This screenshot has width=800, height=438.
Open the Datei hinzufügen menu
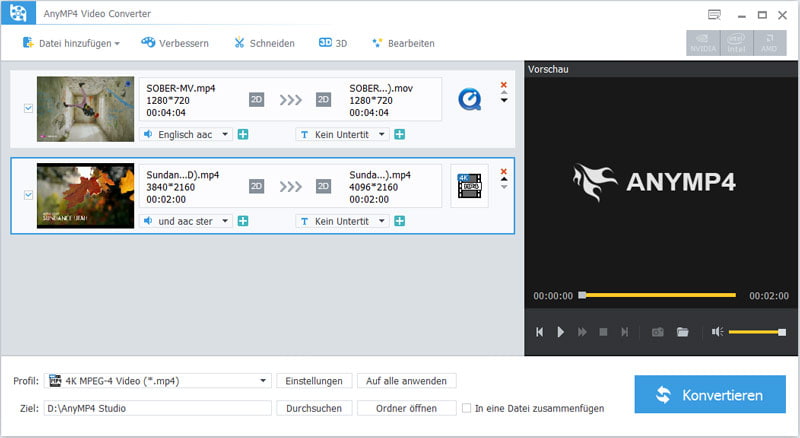click(71, 43)
